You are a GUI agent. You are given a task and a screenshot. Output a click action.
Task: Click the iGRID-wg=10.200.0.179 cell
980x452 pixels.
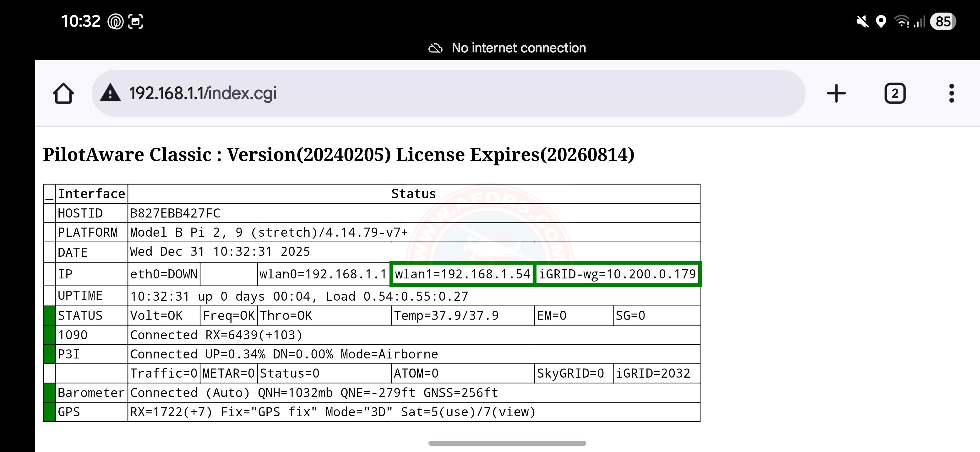tap(618, 274)
